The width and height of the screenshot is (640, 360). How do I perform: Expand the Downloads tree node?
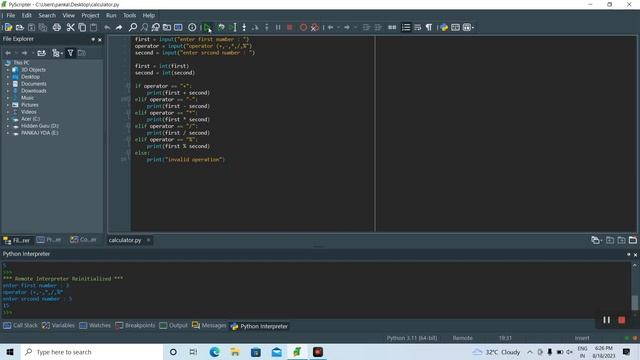click(8, 91)
